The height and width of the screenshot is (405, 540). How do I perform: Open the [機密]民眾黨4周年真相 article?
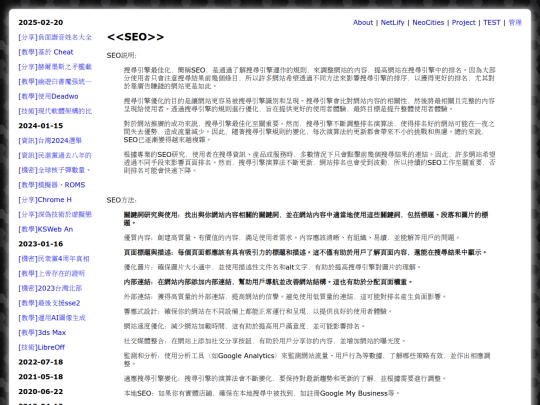pyautogui.click(x=54, y=259)
